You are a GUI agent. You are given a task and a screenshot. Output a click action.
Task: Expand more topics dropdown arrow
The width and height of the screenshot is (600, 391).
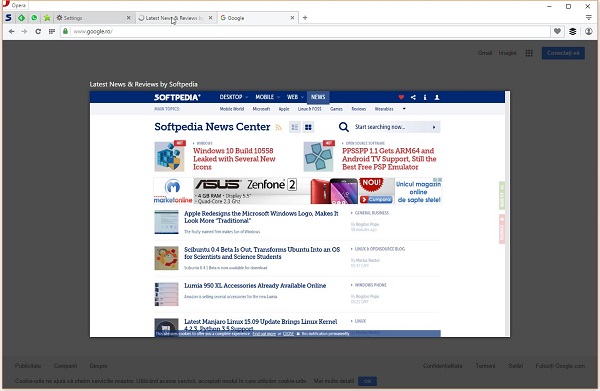(404, 109)
